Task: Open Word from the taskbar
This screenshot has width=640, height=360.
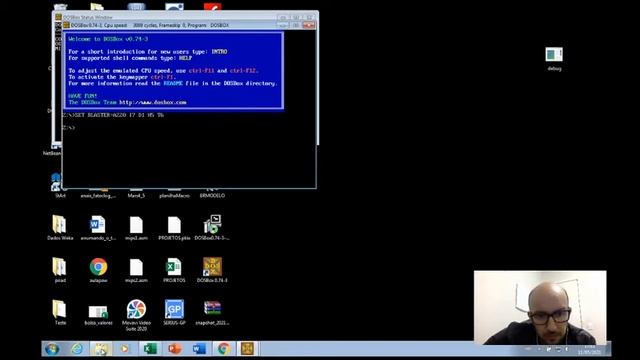Action: point(199,349)
